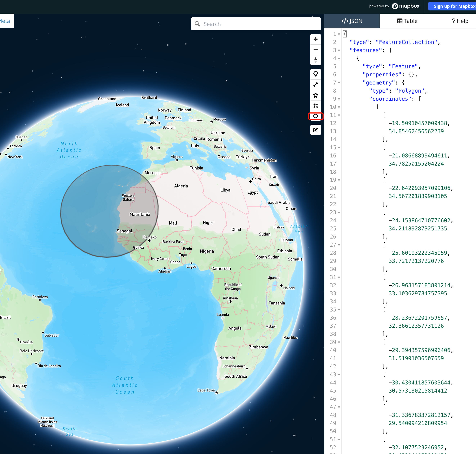Collapse the coordinate pair at line 11
Image resolution: width=476 pixels, height=454 pixels.
point(339,115)
